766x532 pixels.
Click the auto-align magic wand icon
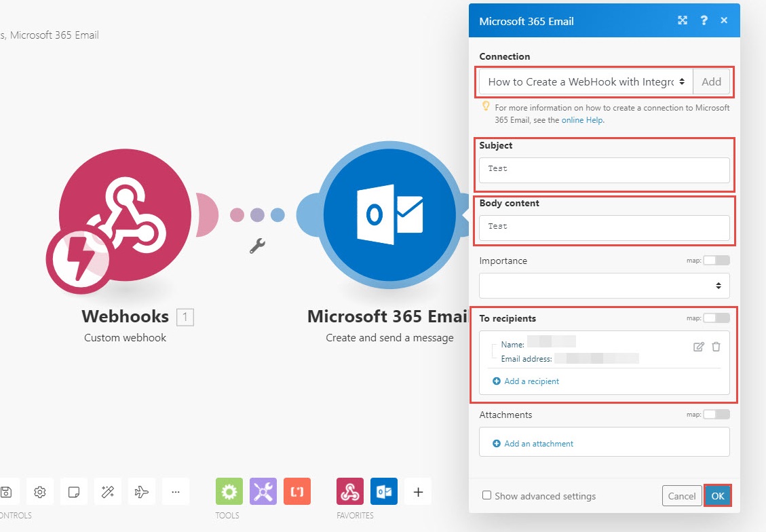pos(108,492)
